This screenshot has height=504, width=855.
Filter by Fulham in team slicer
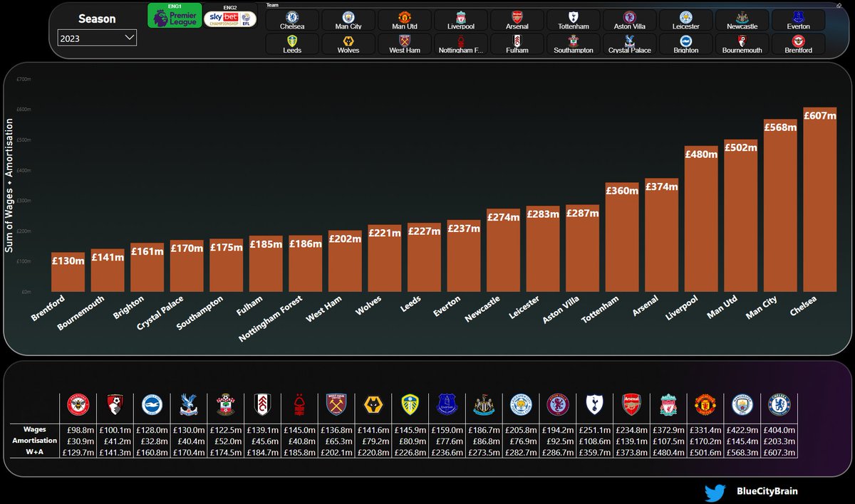(517, 44)
